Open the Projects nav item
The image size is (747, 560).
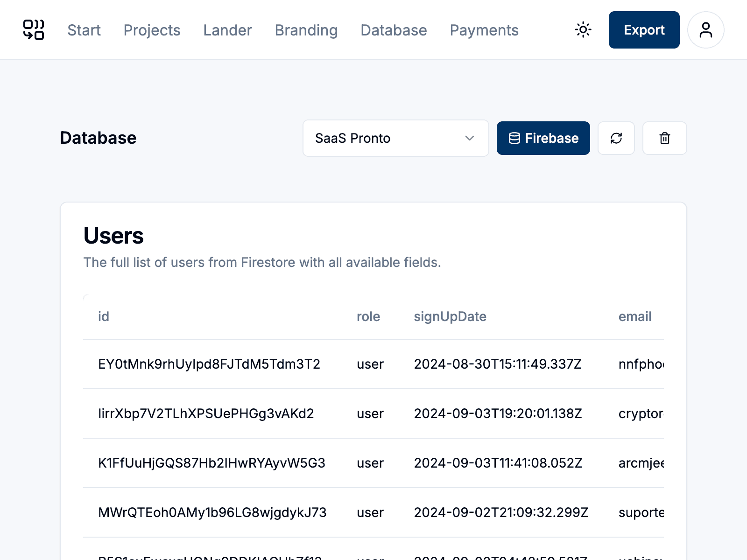click(x=152, y=30)
